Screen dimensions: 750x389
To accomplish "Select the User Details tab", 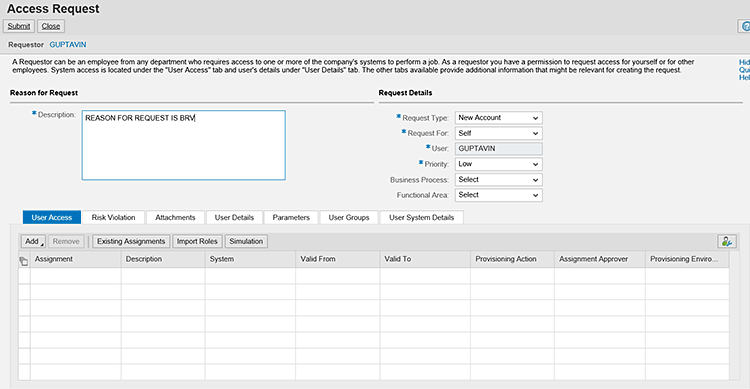I will click(234, 217).
